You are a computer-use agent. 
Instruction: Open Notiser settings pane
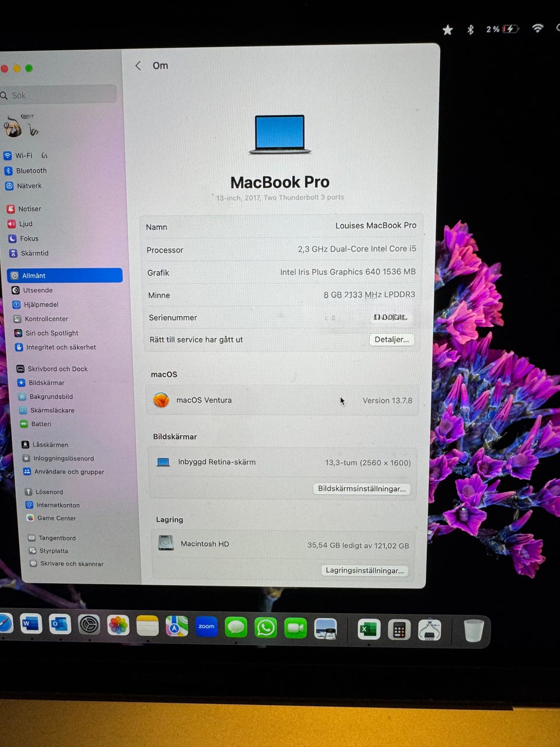click(x=29, y=209)
